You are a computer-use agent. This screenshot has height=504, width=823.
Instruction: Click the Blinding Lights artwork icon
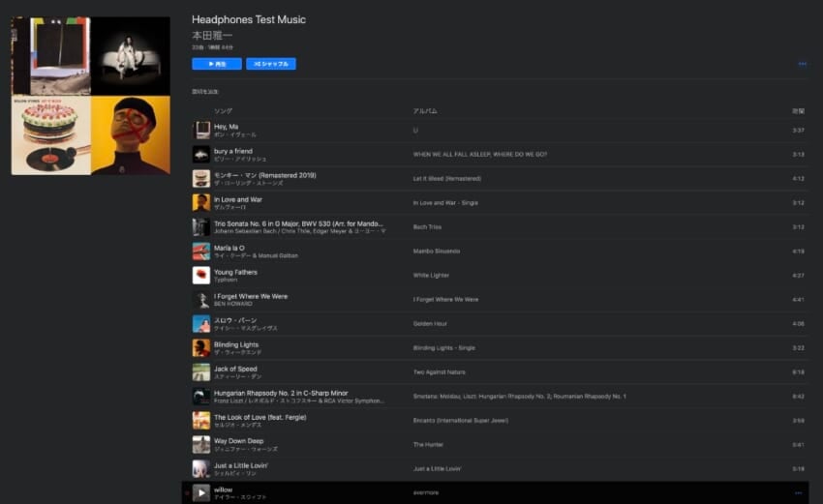coord(200,348)
